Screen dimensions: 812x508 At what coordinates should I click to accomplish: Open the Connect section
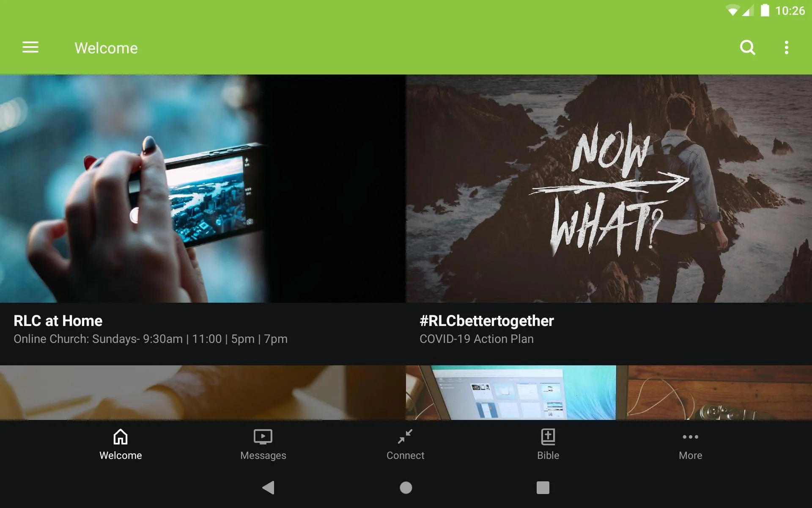(x=406, y=443)
